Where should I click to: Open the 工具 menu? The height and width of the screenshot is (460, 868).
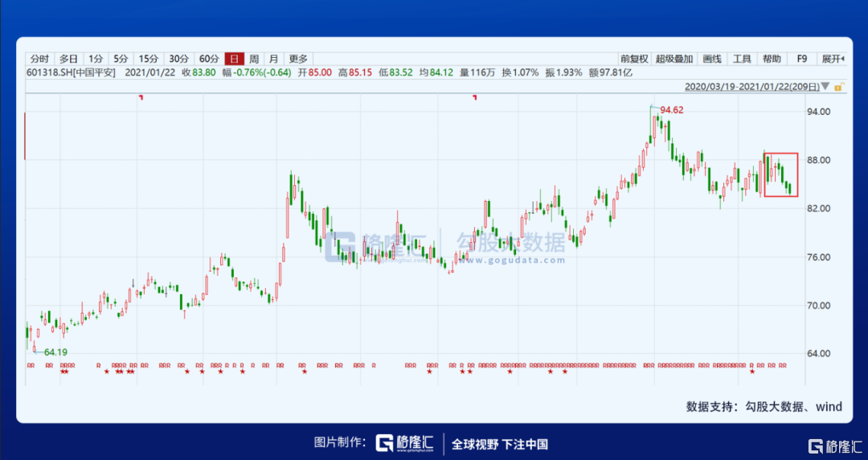[742, 59]
